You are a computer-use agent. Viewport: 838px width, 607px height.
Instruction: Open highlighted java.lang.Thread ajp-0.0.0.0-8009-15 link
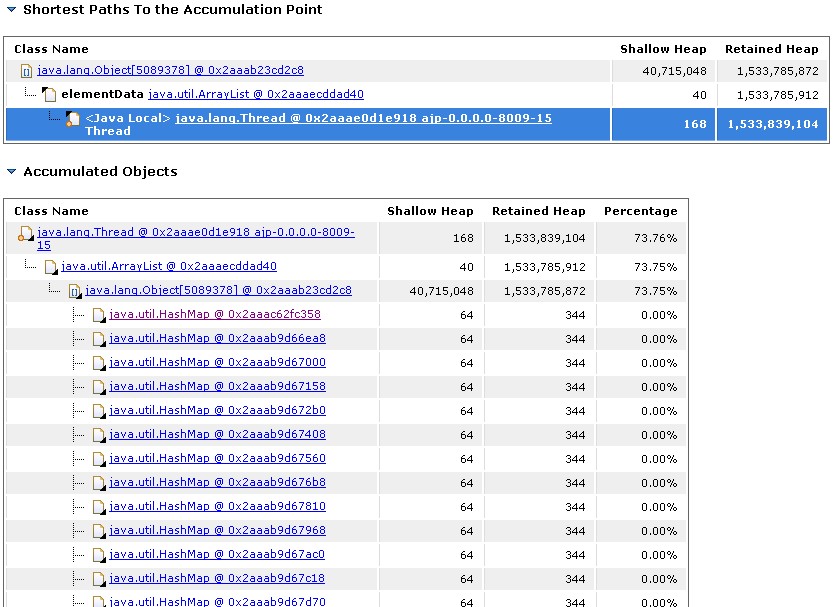(363, 118)
